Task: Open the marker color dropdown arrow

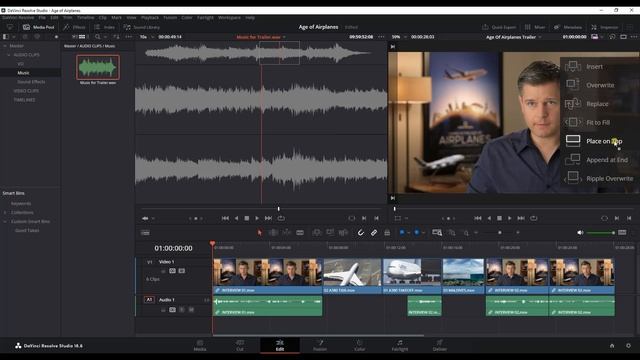Action: (x=424, y=233)
